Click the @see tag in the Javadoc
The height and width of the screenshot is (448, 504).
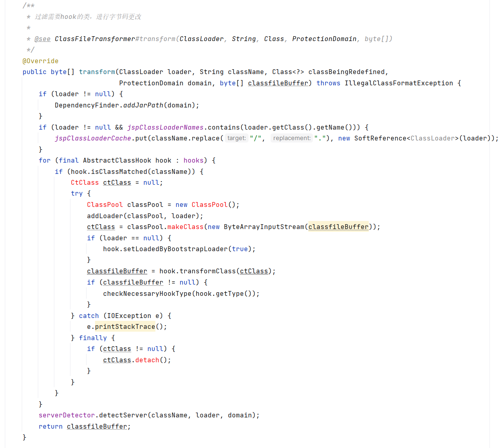coord(42,39)
